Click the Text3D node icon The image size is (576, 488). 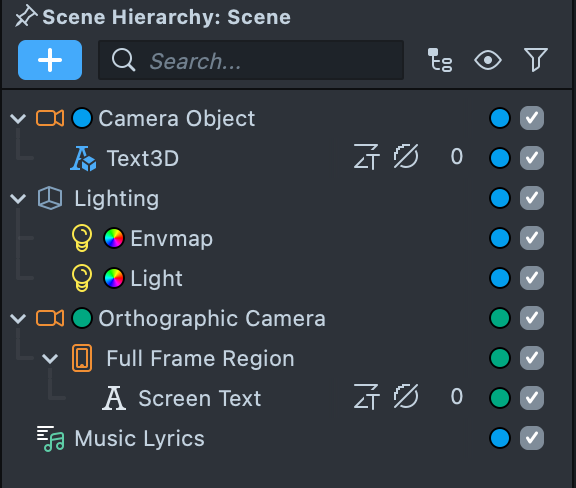(x=83, y=158)
